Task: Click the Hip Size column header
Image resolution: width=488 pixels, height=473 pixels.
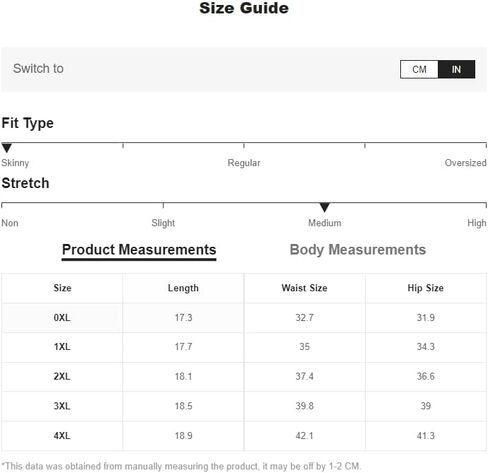Action: [426, 288]
